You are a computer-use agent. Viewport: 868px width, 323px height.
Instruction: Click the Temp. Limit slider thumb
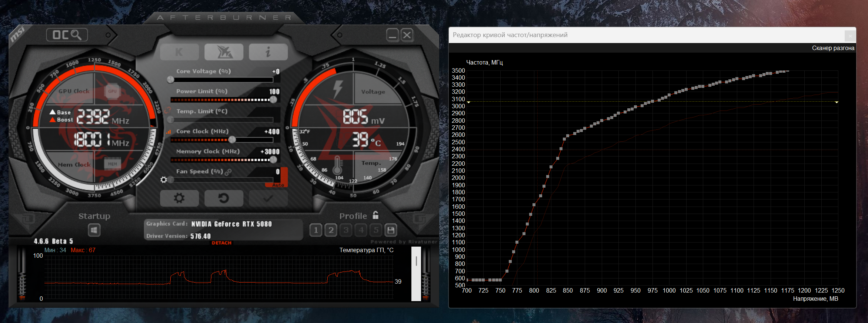(171, 119)
